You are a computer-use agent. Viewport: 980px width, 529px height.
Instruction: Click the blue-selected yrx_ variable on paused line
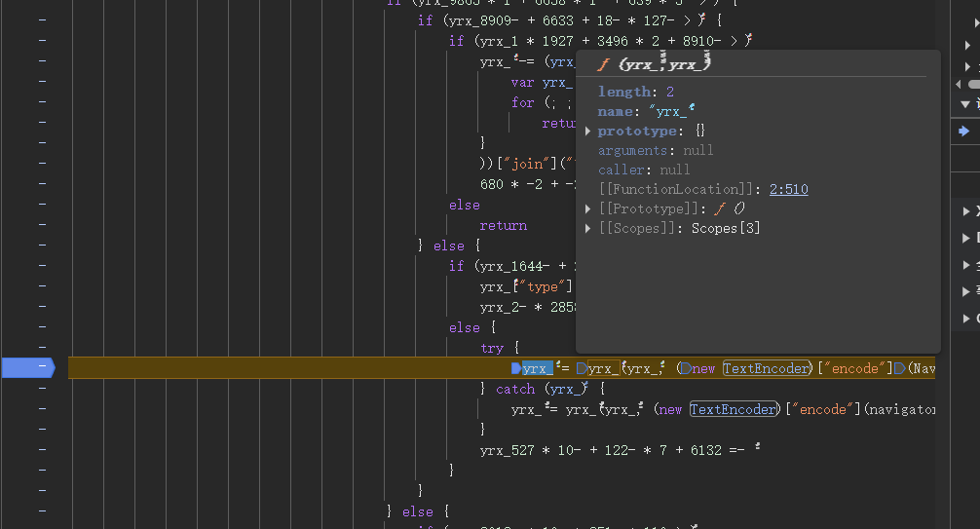pos(538,369)
